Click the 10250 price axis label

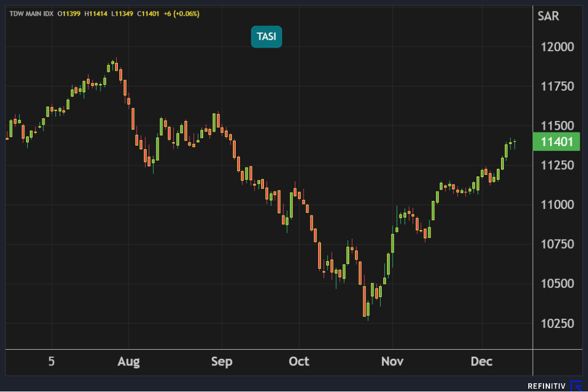pyautogui.click(x=557, y=324)
